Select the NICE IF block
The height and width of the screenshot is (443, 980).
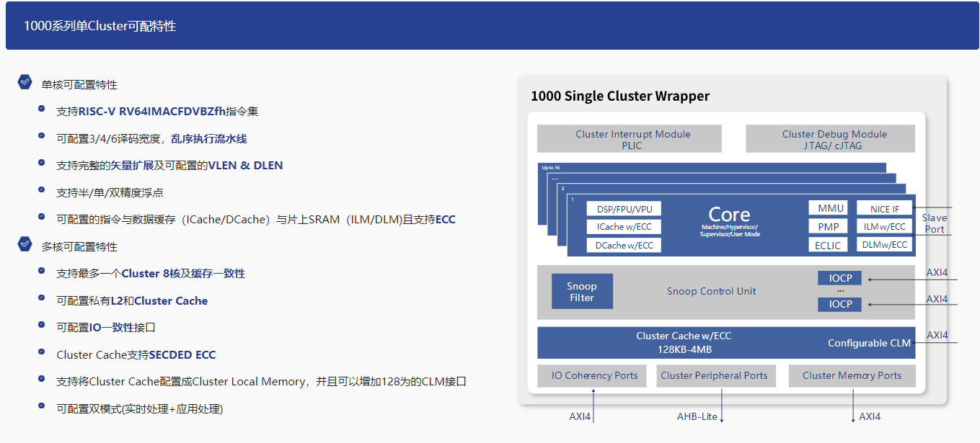pyautogui.click(x=885, y=209)
